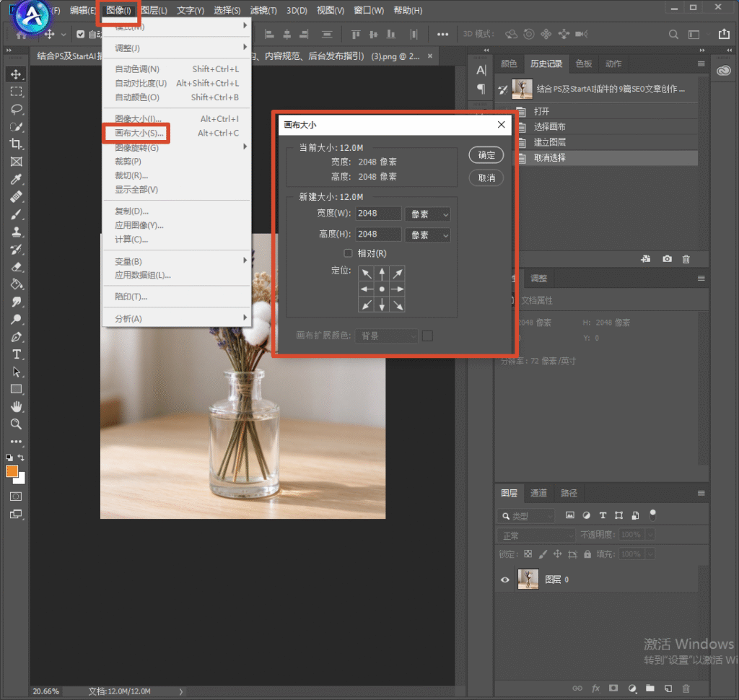Select the Clone Stamp tool
The image size is (739, 700).
tap(16, 232)
